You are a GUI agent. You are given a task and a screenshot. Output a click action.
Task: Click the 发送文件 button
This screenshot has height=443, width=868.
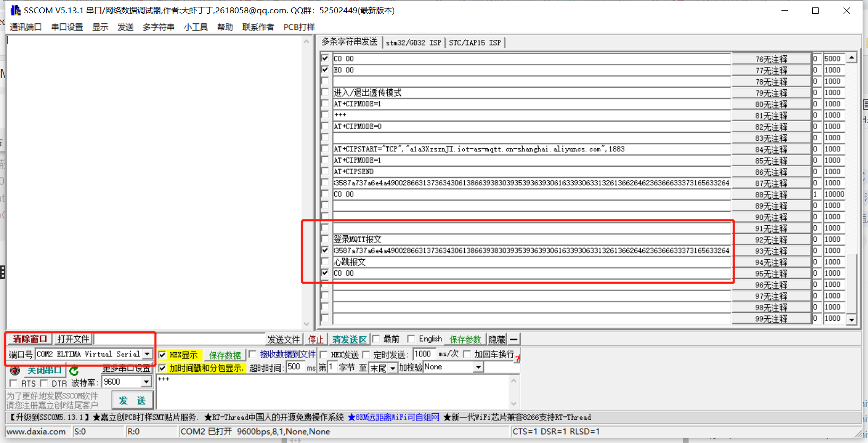pyautogui.click(x=284, y=339)
